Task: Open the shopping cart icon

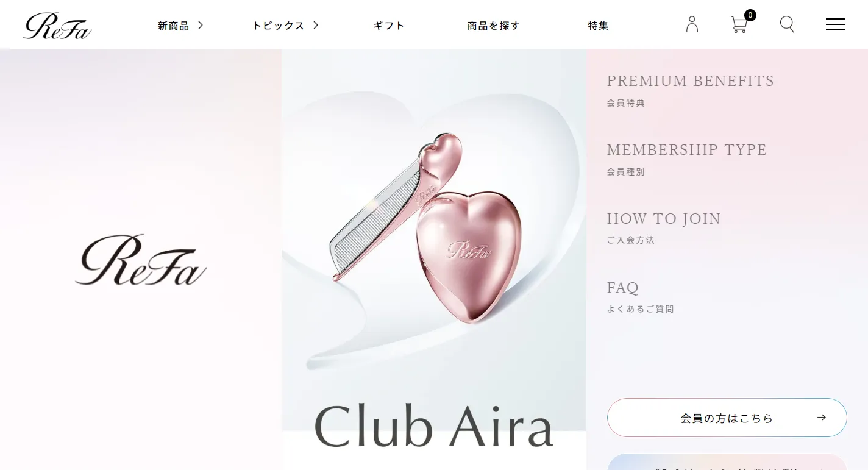Action: (739, 25)
